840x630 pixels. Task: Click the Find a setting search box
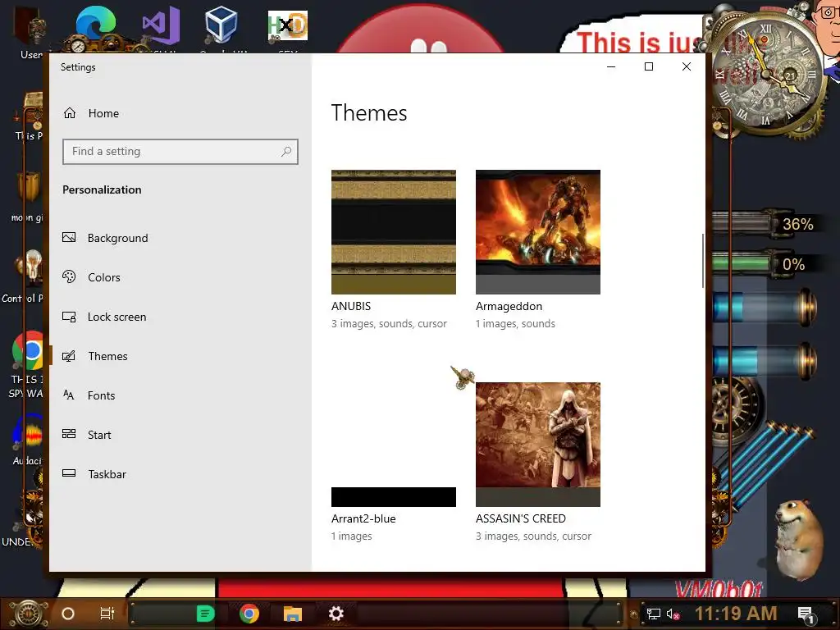(x=180, y=152)
